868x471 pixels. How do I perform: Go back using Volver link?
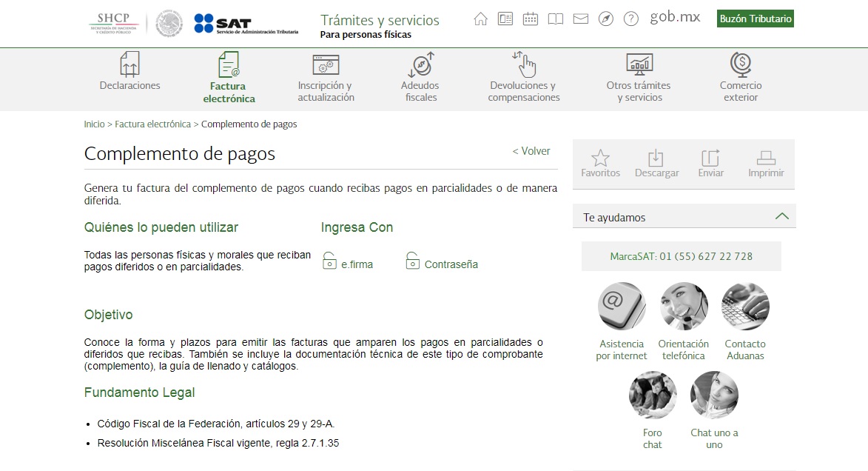point(531,151)
